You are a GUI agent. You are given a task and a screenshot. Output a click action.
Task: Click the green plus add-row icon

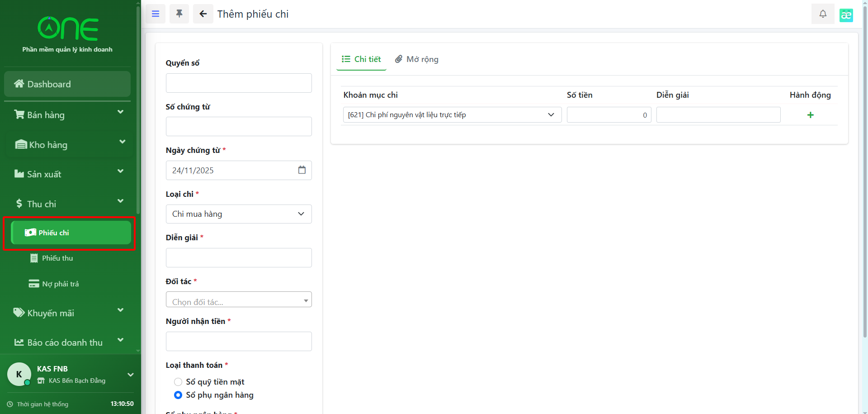point(810,115)
